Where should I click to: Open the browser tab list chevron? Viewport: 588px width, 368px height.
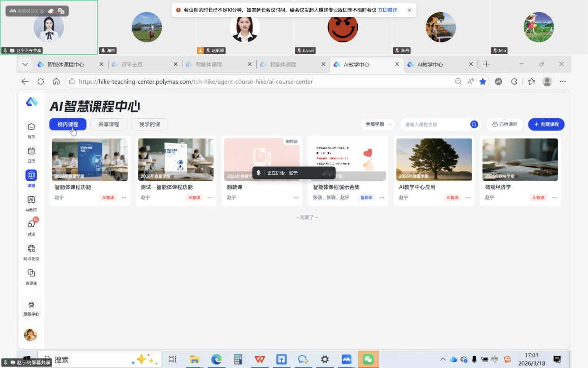tap(25, 64)
